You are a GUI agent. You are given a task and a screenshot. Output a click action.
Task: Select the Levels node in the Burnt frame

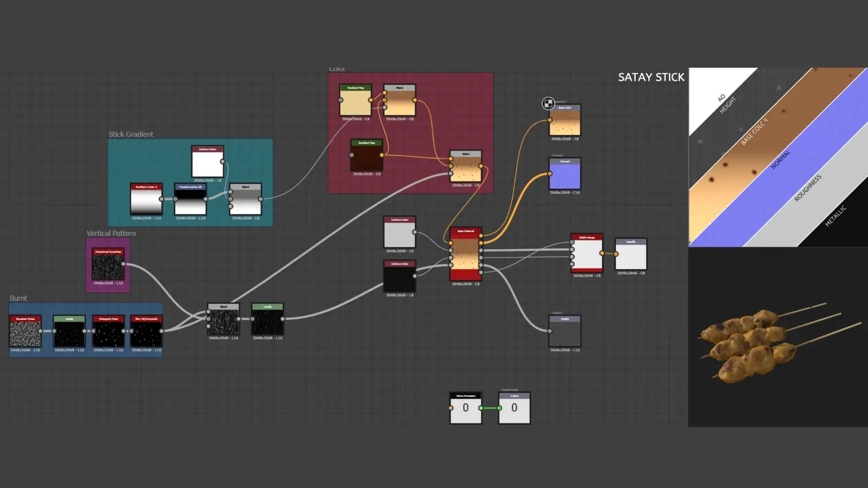pyautogui.click(x=69, y=331)
